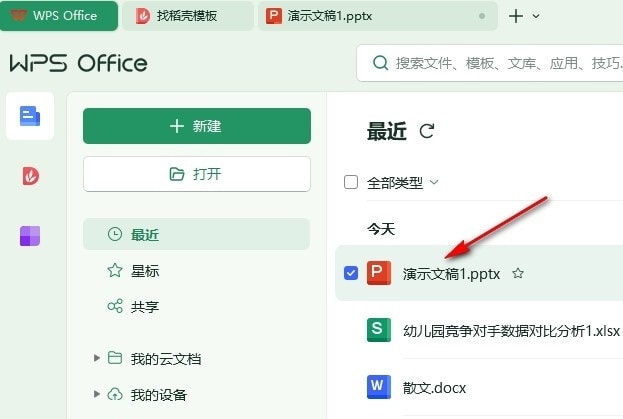Click the new tab plus icon
The image size is (623, 419).
point(516,16)
